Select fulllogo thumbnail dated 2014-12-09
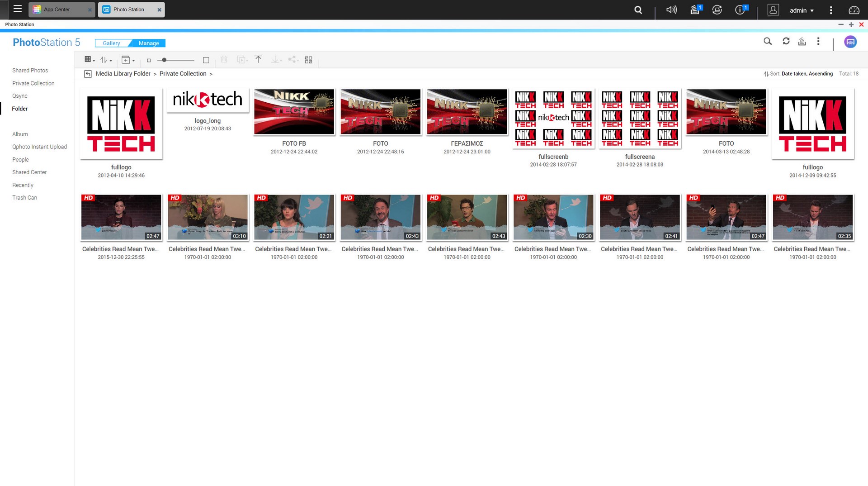The height and width of the screenshot is (486, 868). click(x=813, y=124)
